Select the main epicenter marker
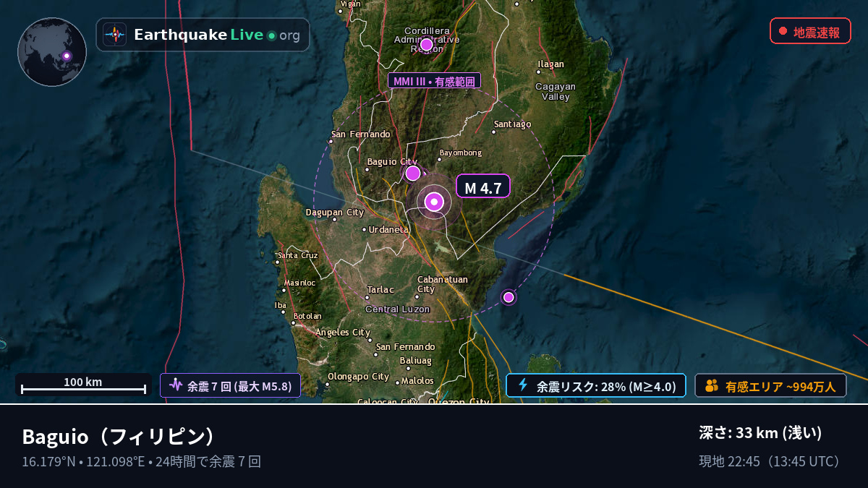 [434, 202]
